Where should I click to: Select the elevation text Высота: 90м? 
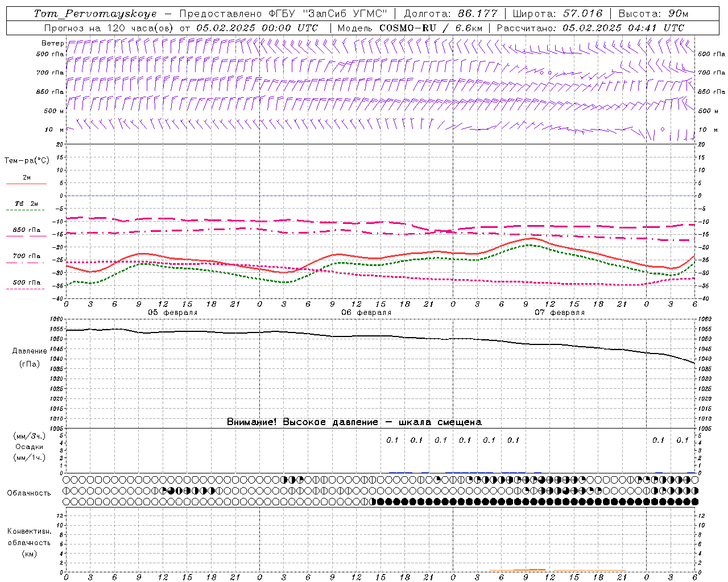(653, 14)
